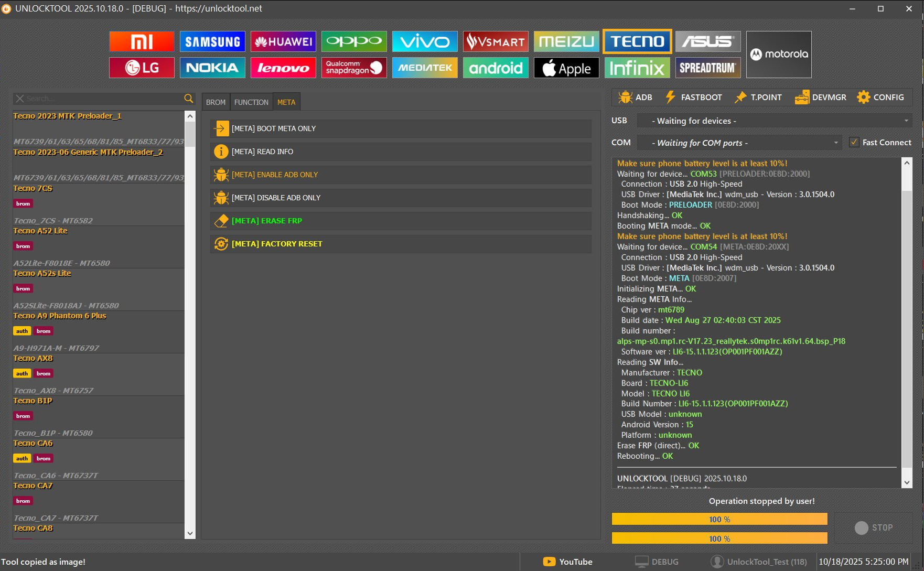Open CONFIG settings gear
This screenshot has width=924, height=571.
point(863,97)
